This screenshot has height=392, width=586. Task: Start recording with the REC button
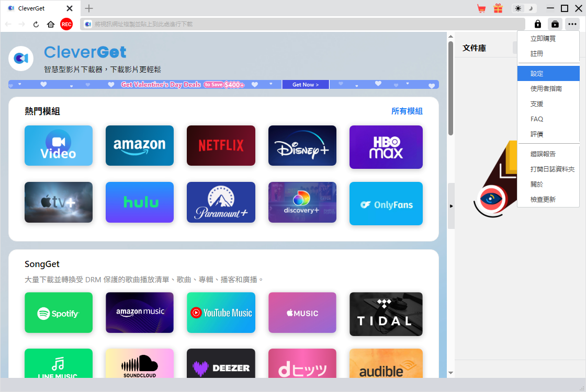coord(66,24)
